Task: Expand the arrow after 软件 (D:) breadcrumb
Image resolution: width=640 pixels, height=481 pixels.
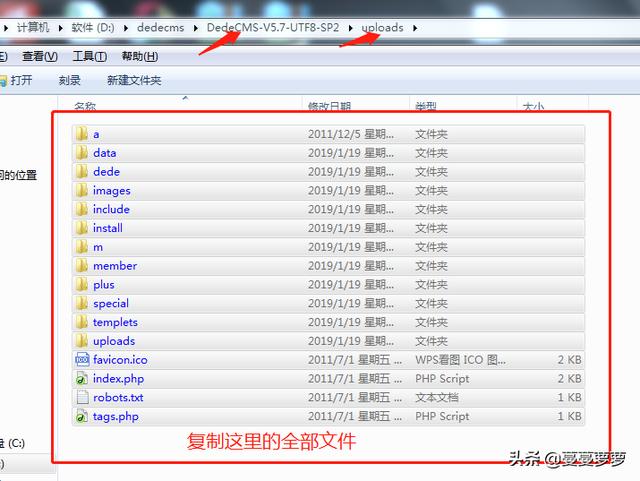Action: 126,28
